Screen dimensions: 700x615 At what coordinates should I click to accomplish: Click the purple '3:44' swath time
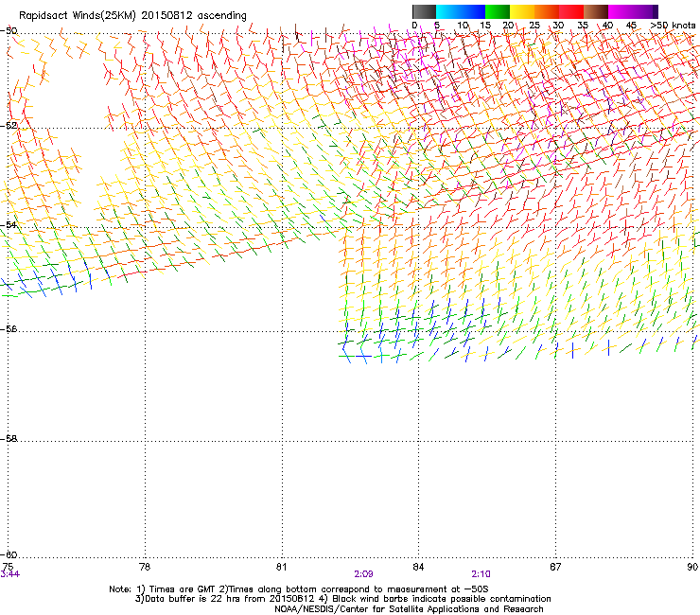pyautogui.click(x=9, y=574)
